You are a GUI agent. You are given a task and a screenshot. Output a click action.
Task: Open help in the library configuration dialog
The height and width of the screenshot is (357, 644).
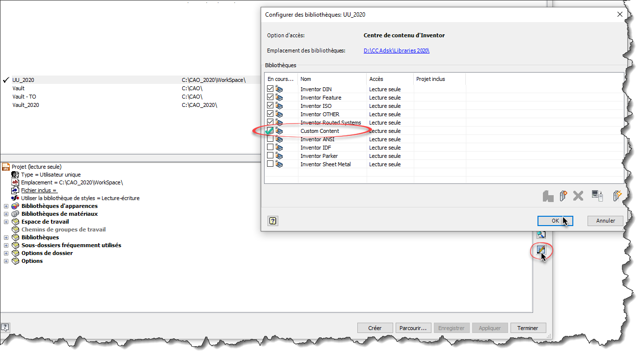(273, 221)
